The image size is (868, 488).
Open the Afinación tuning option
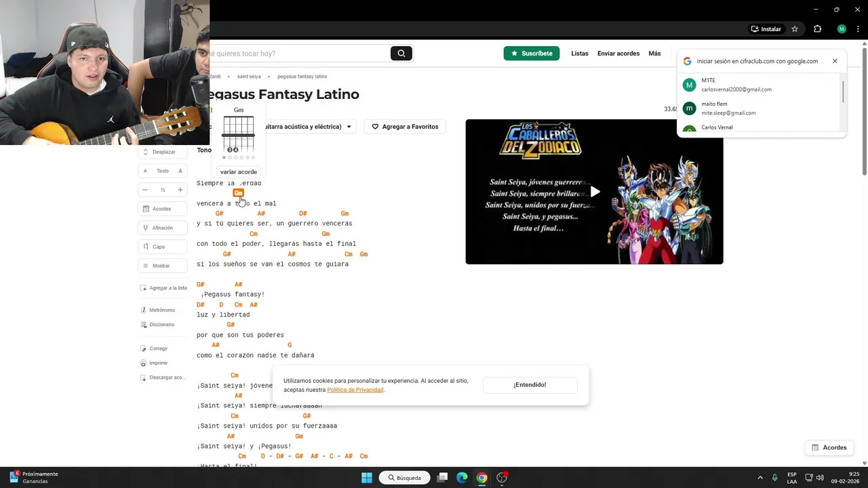coord(163,228)
